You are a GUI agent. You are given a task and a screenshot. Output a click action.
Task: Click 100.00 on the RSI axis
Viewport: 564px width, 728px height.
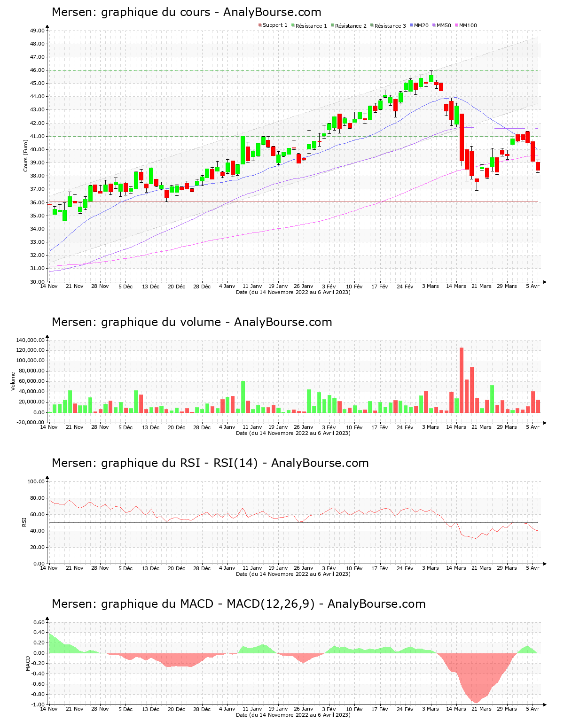36,481
